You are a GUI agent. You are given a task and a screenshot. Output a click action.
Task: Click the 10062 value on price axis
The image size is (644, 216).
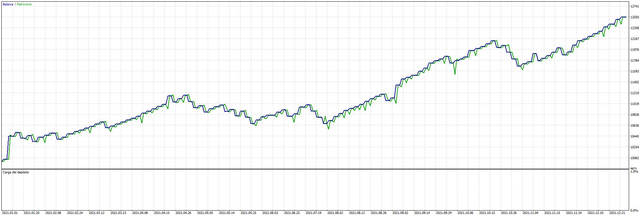coord(635,158)
